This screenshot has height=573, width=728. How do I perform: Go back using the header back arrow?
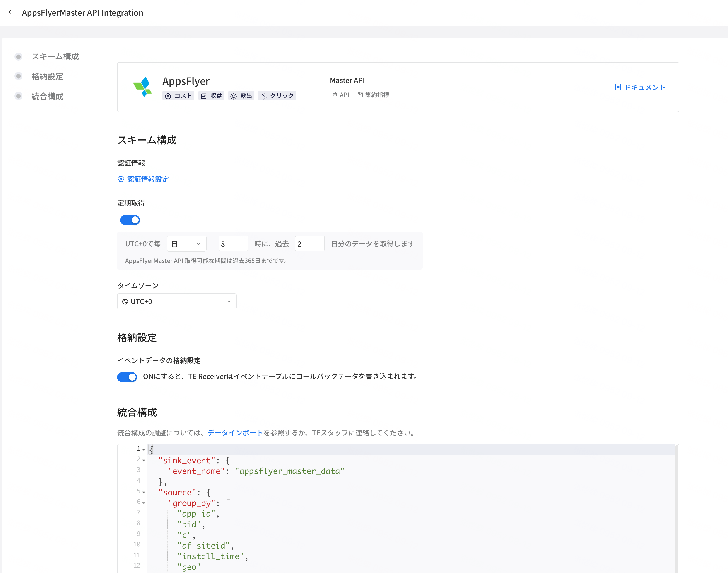(x=10, y=12)
